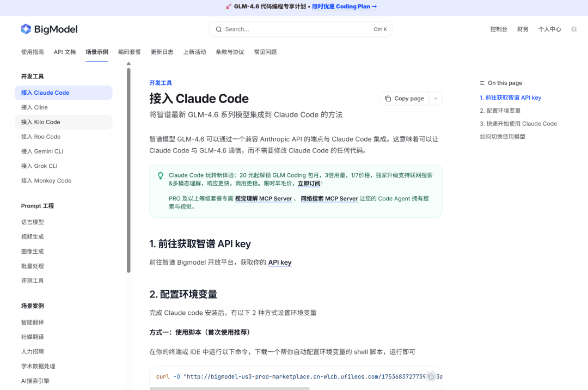Click the lightbulb tip icon
The height and width of the screenshot is (390, 588).
pos(161,175)
